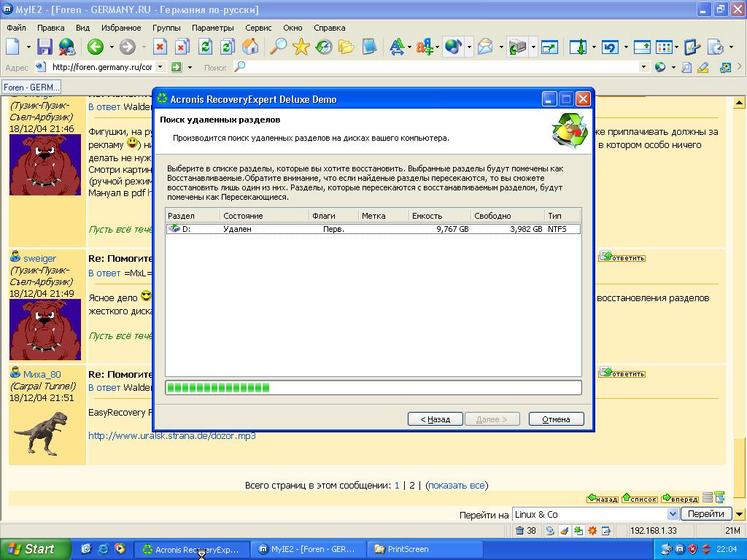Click the Свободно column header
The height and width of the screenshot is (560, 747).
pyautogui.click(x=508, y=216)
